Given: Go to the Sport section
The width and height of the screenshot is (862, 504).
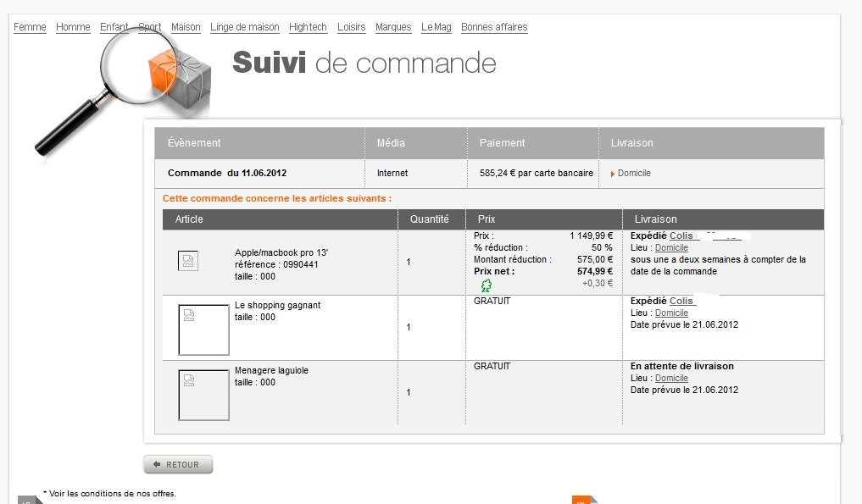Looking at the screenshot, I should tap(149, 27).
